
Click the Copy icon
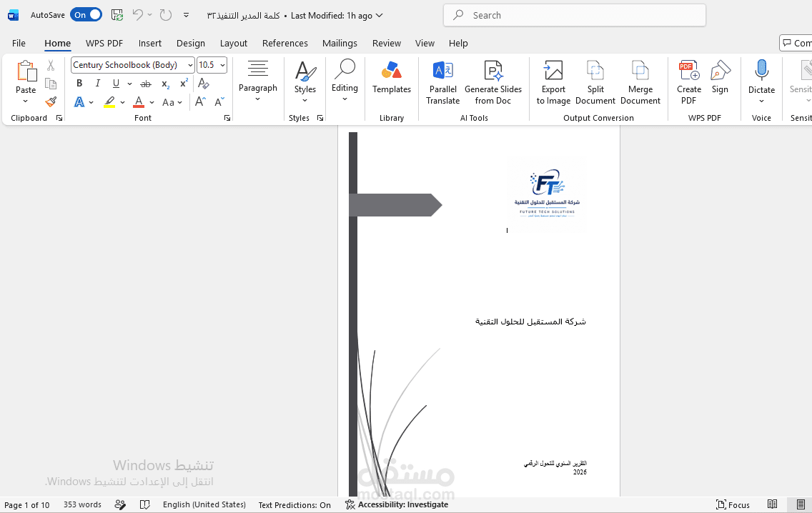[51, 84]
